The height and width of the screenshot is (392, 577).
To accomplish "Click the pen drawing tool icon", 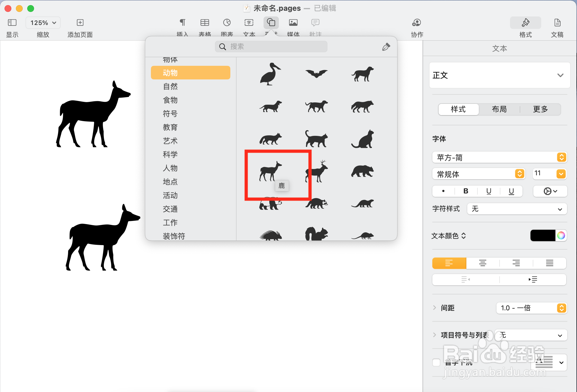I will tap(386, 47).
